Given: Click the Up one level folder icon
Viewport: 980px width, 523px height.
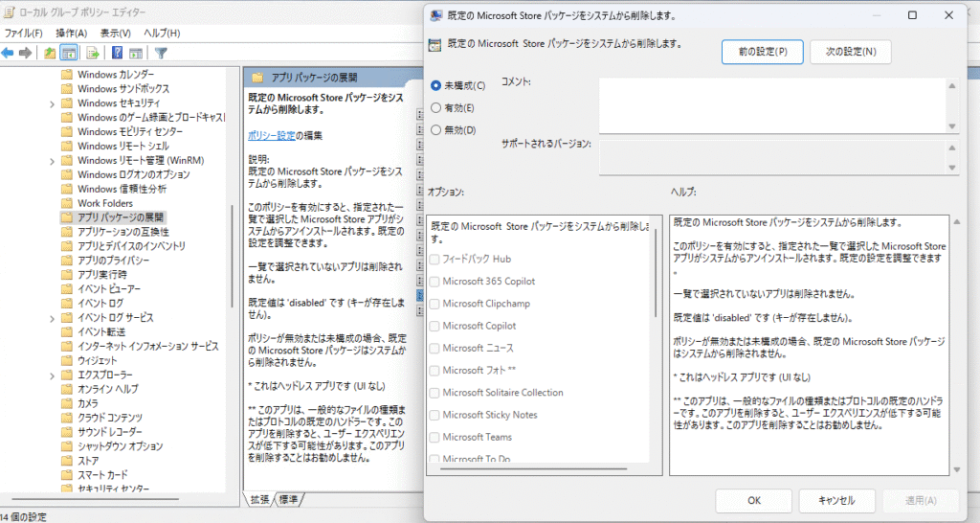Looking at the screenshot, I should 50,54.
